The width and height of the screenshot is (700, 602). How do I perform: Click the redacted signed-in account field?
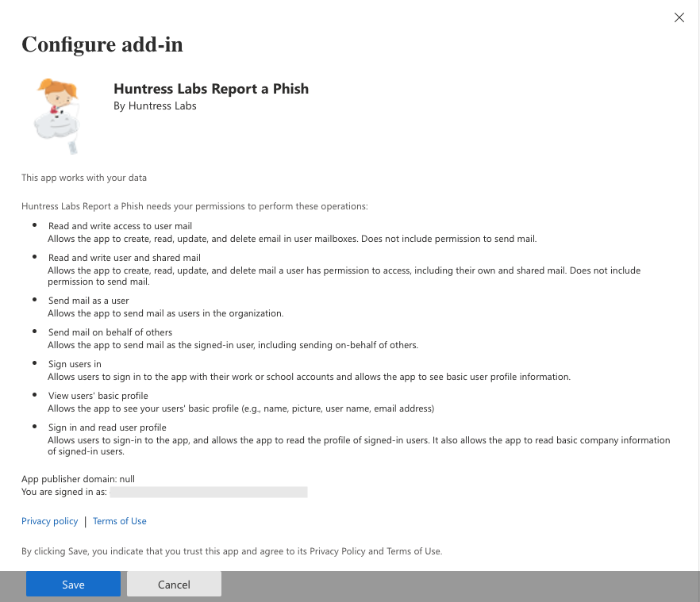209,492
